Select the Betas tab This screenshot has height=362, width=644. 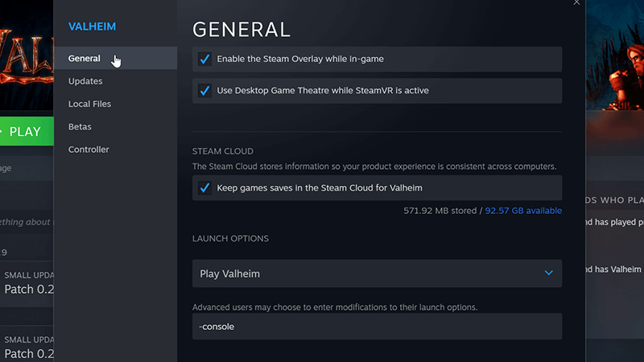[x=80, y=127]
